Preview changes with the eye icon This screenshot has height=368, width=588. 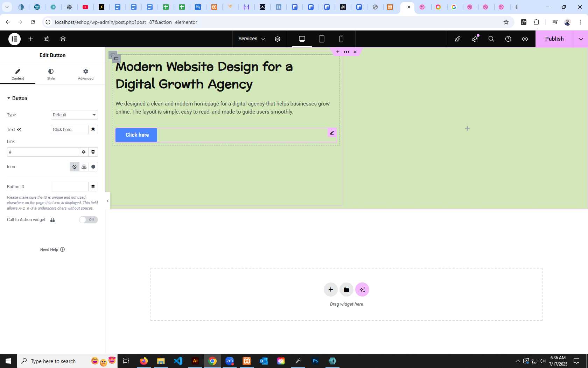525,39
